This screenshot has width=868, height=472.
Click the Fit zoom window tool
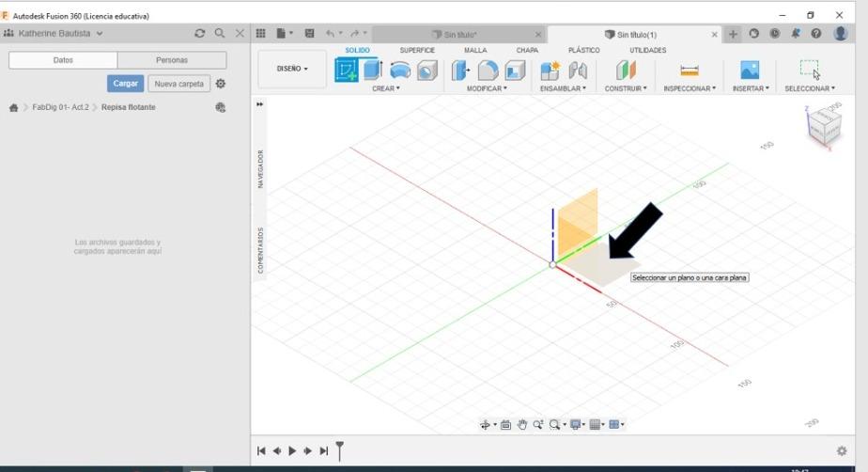554,425
